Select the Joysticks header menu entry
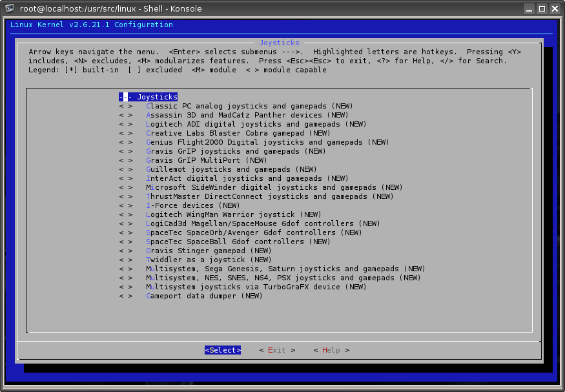 (x=148, y=97)
